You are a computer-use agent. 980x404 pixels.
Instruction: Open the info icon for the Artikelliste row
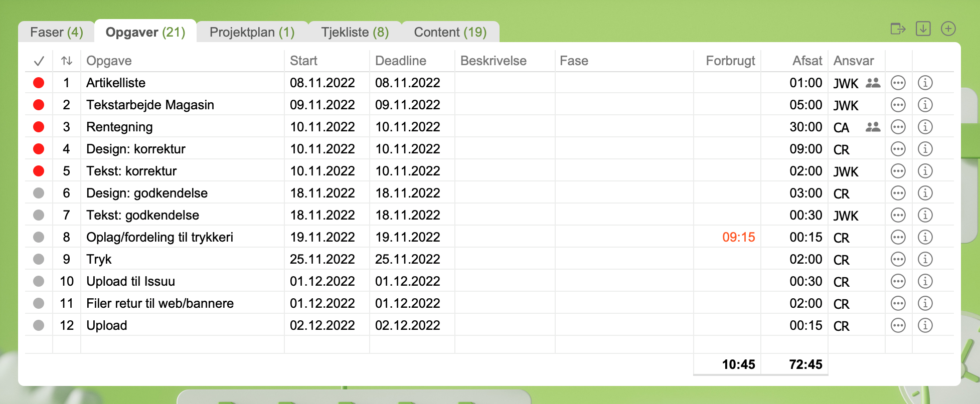[x=925, y=83]
